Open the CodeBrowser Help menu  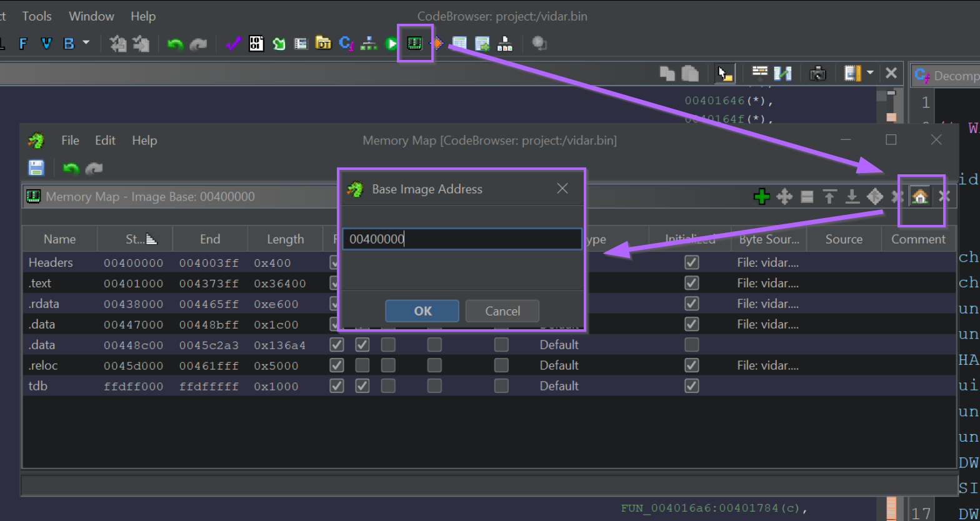point(143,16)
